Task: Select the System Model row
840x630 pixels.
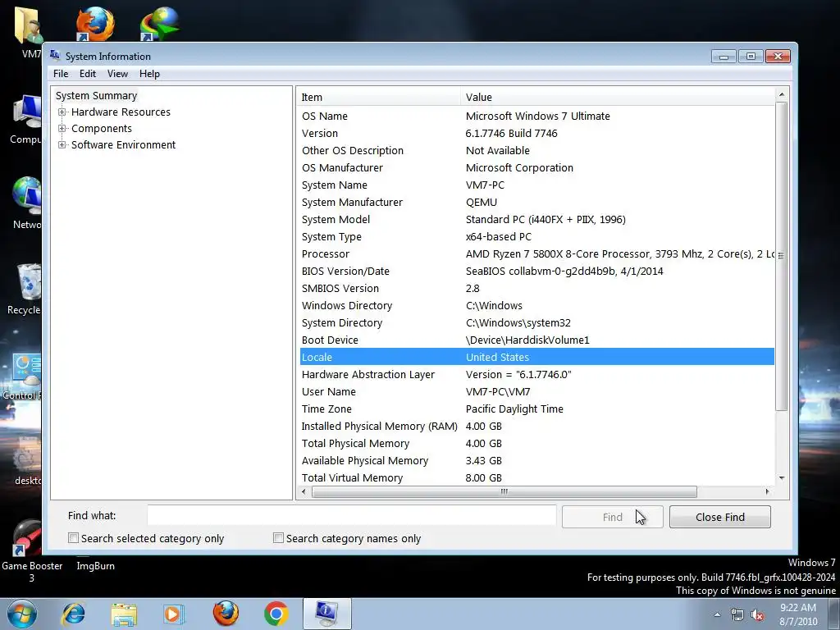Action: pyautogui.click(x=536, y=220)
